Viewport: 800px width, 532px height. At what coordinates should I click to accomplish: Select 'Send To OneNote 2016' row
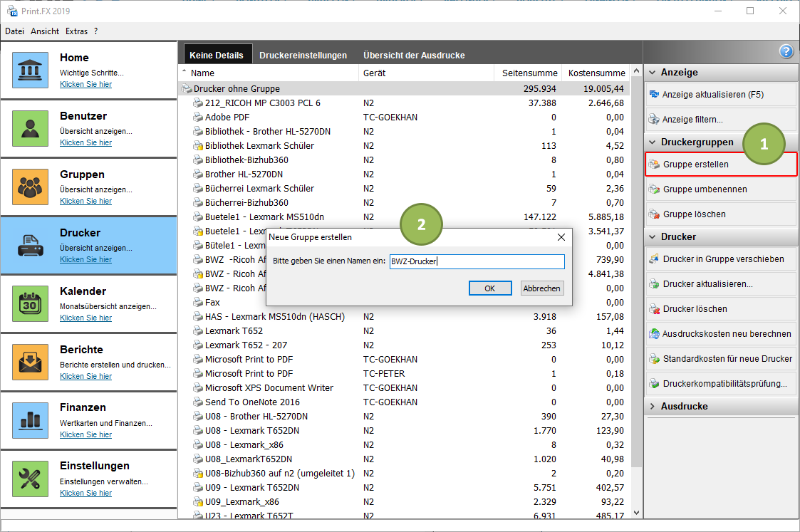tap(404, 402)
